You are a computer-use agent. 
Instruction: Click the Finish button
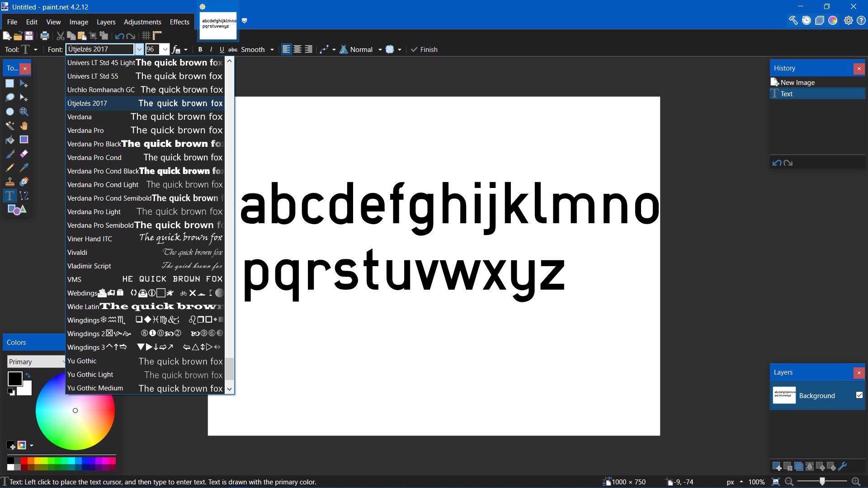[x=424, y=50]
